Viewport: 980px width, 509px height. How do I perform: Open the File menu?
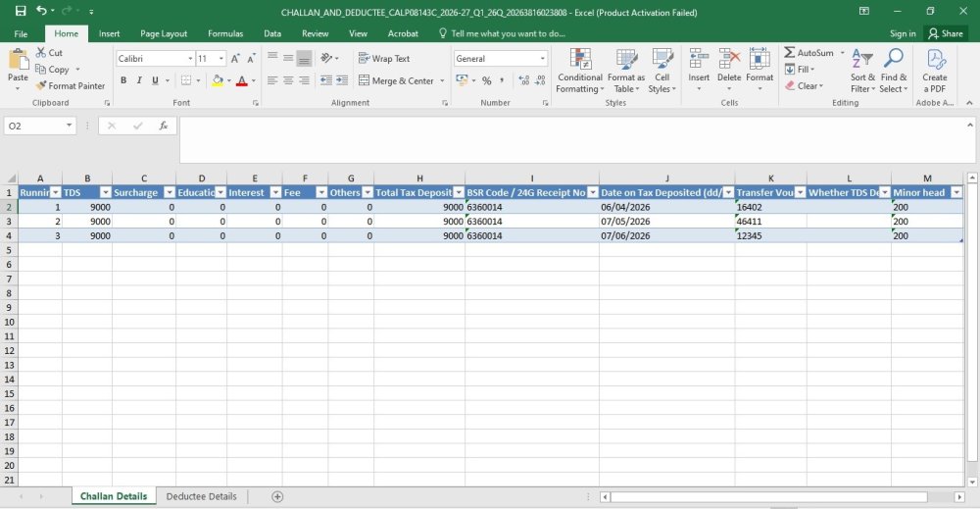21,33
